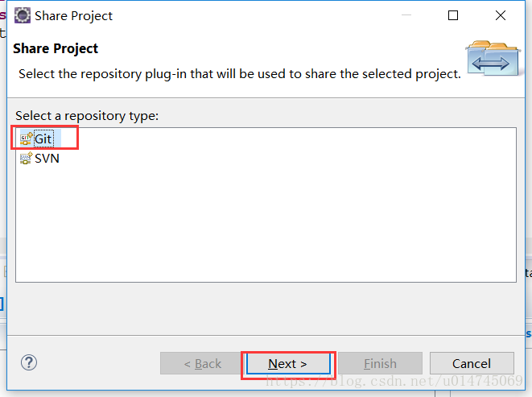Click the SVN repository icon
Screen dimensions: 532x397
tap(26, 159)
